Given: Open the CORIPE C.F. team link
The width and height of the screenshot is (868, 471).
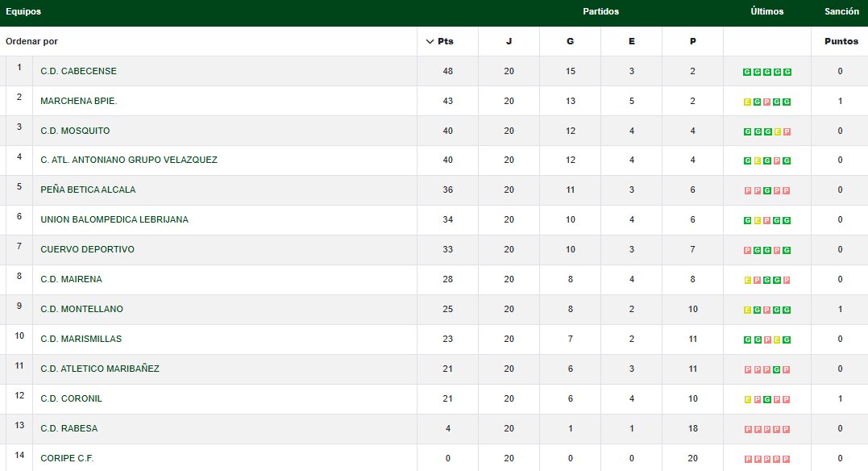Looking at the screenshot, I should click(67, 458).
